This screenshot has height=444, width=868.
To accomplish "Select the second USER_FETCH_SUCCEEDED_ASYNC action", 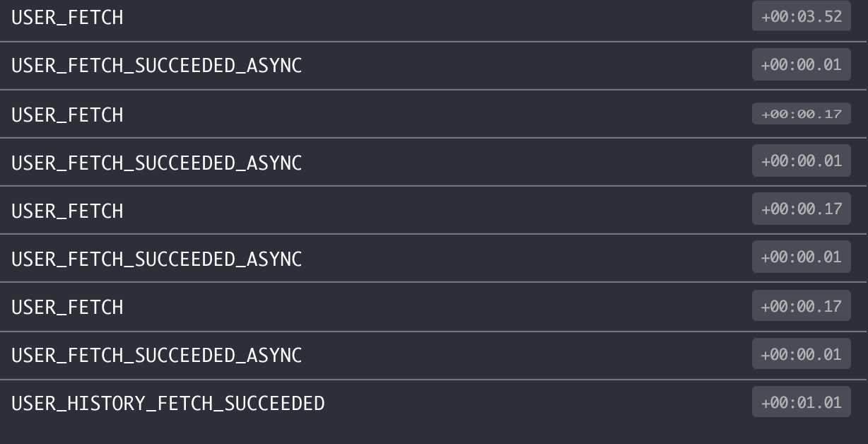I will coord(434,162).
